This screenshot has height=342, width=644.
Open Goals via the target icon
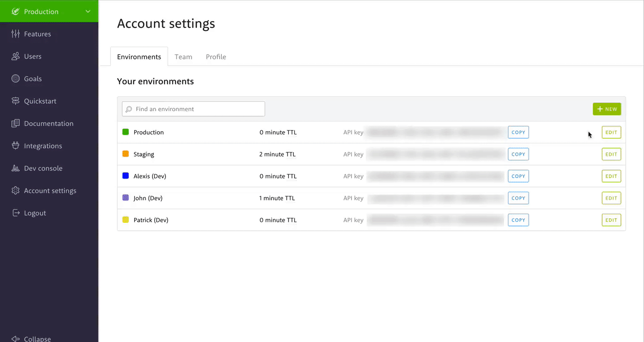16,79
